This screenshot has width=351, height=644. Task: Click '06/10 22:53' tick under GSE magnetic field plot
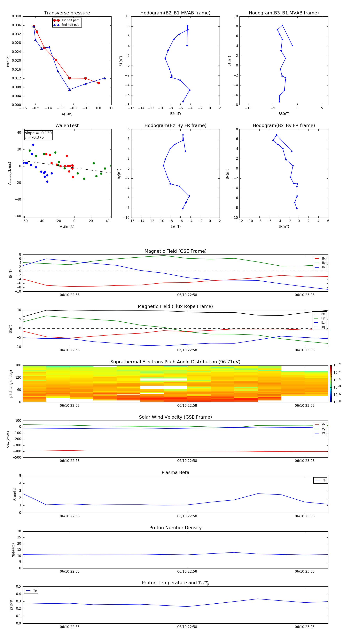(x=70, y=295)
